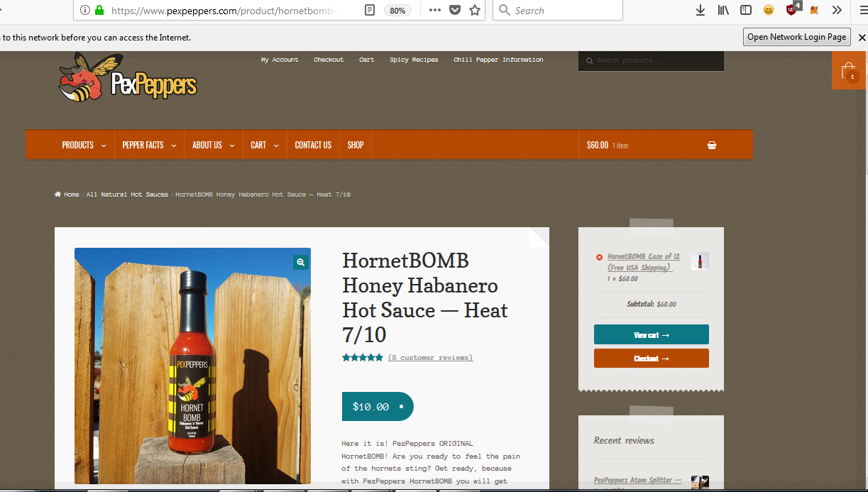Open the uBlock extension with badge 4
The image size is (868, 492).
[793, 9]
